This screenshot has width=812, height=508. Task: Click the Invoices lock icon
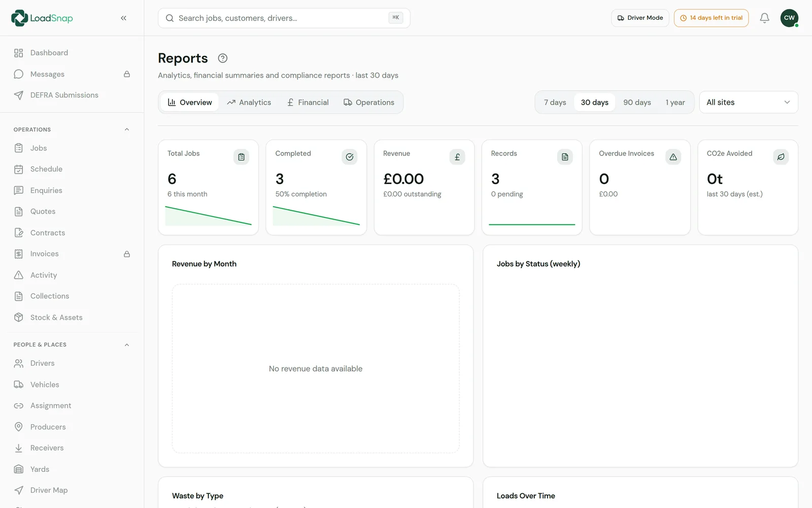click(x=127, y=254)
